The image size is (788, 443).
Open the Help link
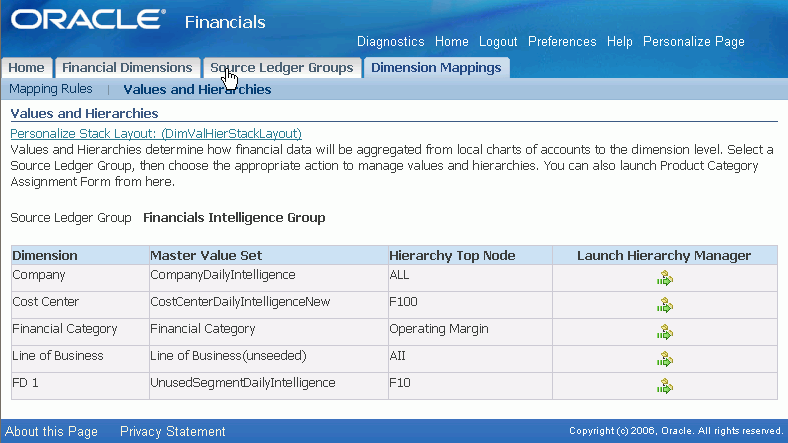[x=619, y=42]
